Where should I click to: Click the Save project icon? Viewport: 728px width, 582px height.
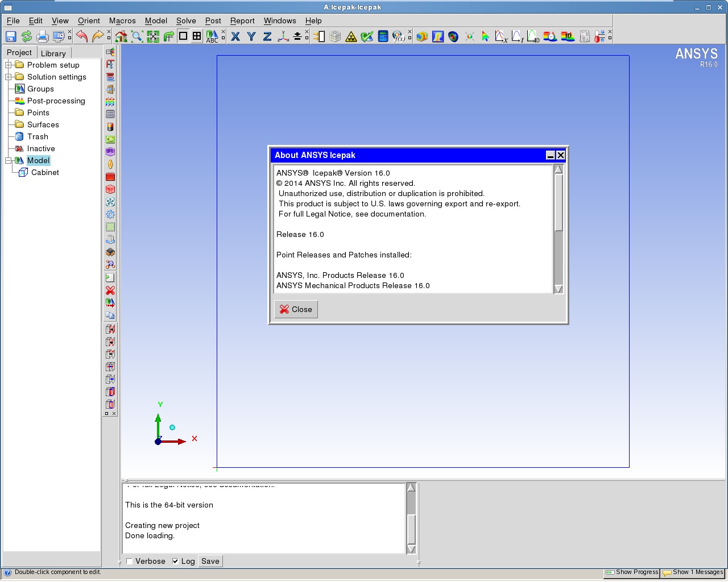(10, 36)
